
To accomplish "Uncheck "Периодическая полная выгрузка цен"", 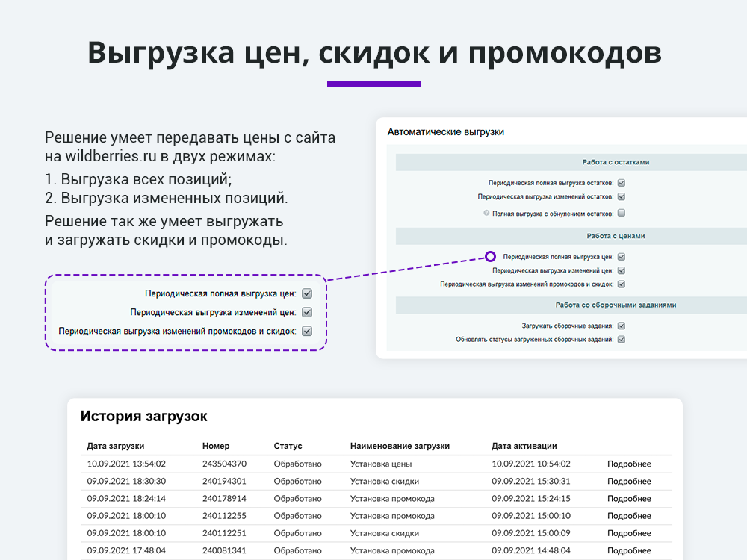I will [x=620, y=257].
